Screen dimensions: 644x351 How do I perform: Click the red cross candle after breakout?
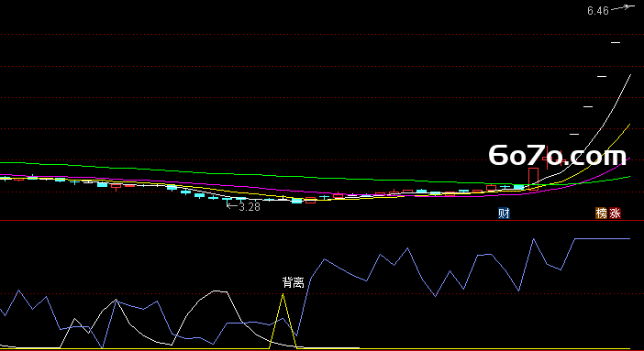[548, 158]
